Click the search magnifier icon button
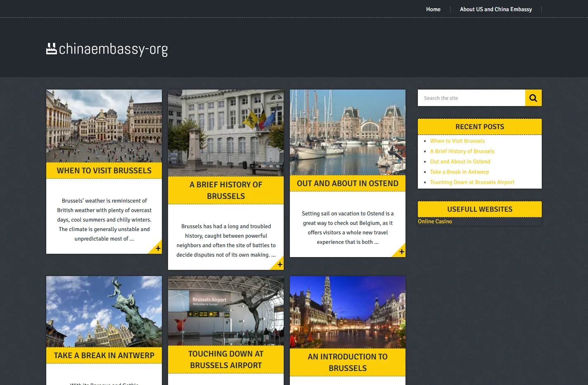 pyautogui.click(x=533, y=98)
